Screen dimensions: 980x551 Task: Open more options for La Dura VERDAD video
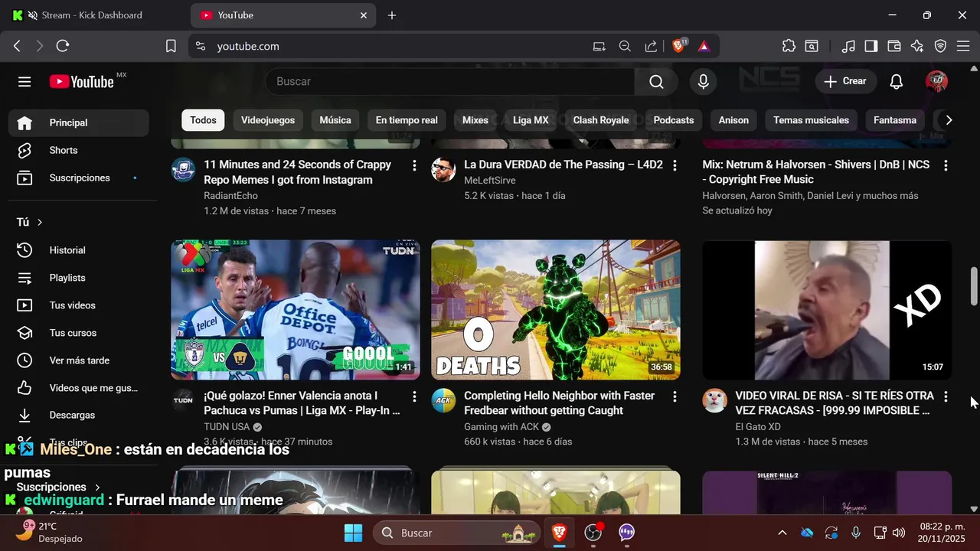[x=675, y=165]
